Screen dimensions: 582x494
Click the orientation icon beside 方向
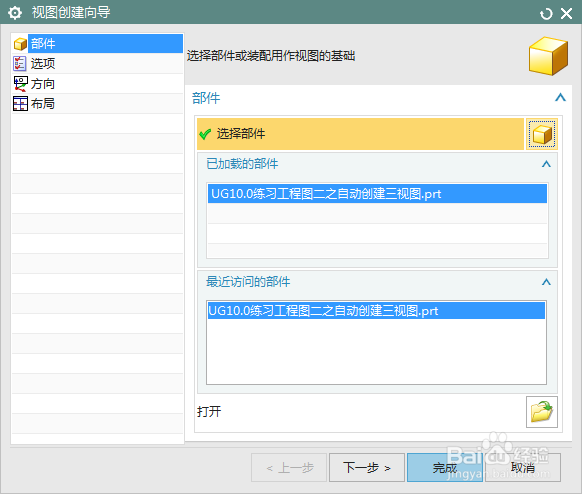tap(20, 84)
